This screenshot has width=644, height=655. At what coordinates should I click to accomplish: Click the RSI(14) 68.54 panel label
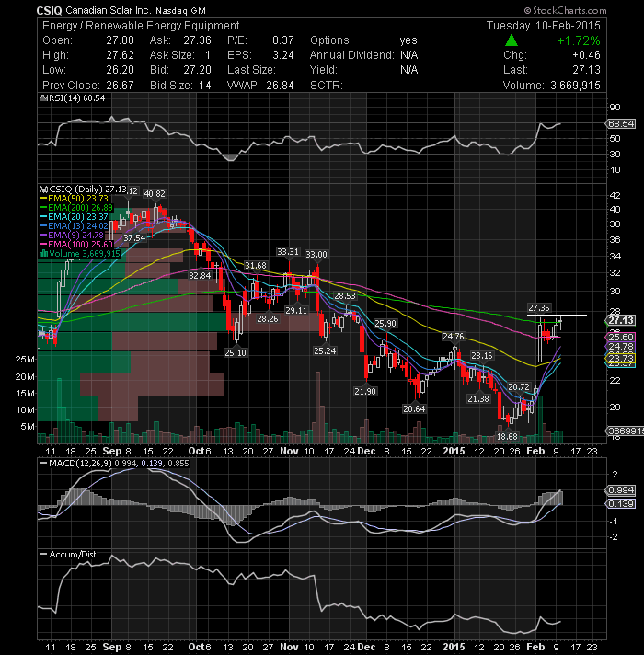click(77, 98)
